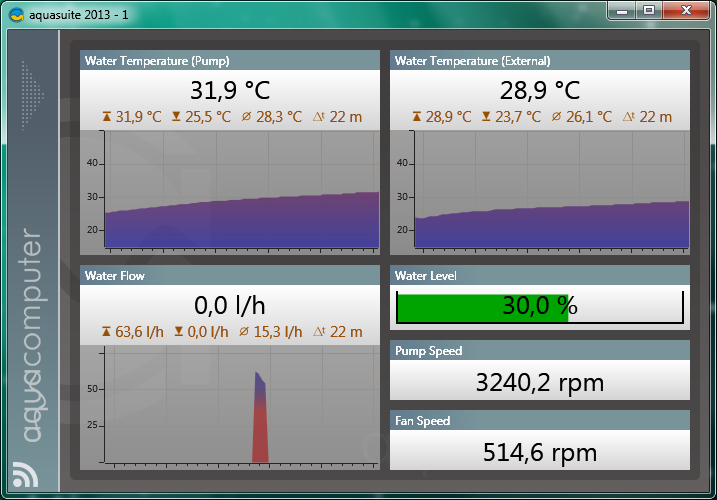Click flow maximum value 63,6 l/h
The image size is (717, 500).
pyautogui.click(x=139, y=332)
